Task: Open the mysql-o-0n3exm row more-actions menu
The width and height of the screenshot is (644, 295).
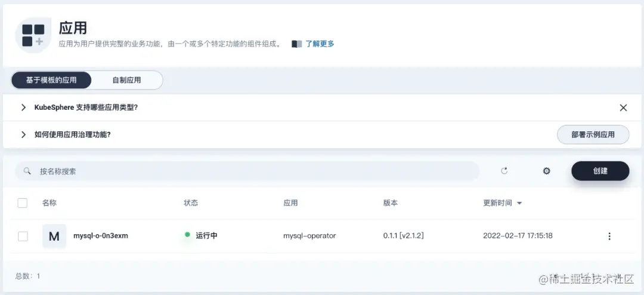Action: tap(609, 236)
